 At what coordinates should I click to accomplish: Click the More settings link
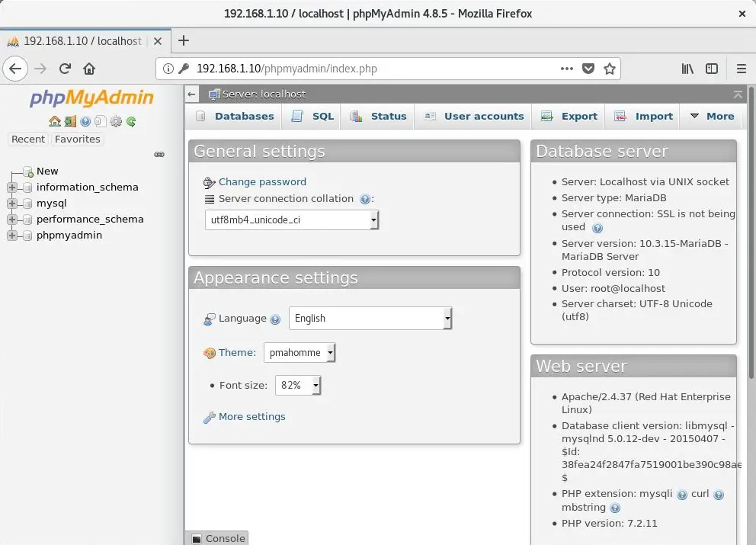[251, 417]
